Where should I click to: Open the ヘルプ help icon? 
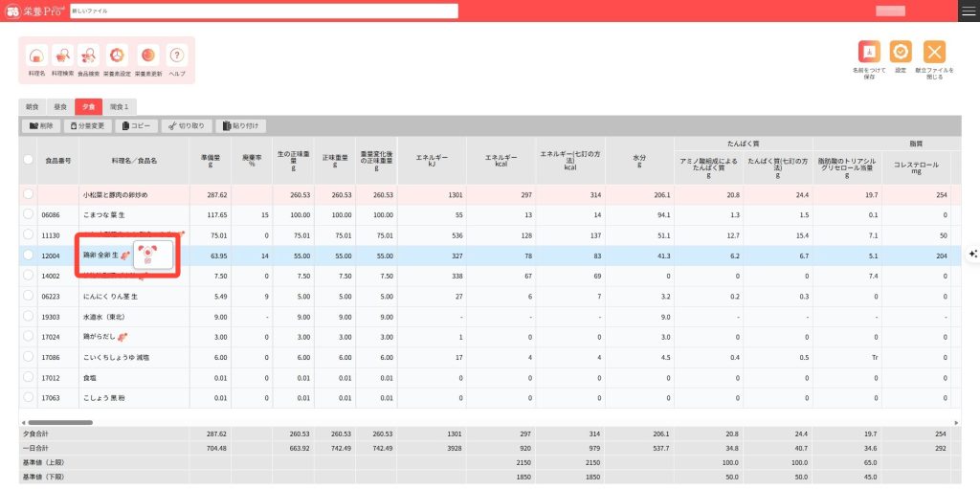(177, 58)
